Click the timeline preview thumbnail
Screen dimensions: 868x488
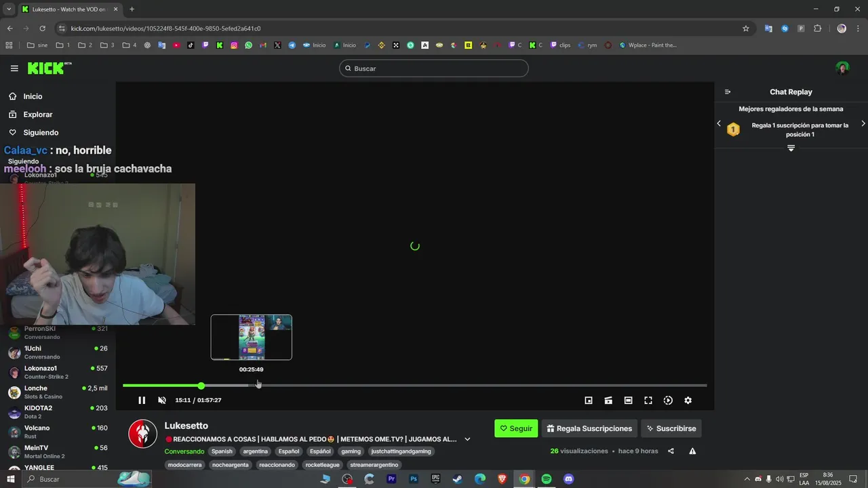click(252, 337)
